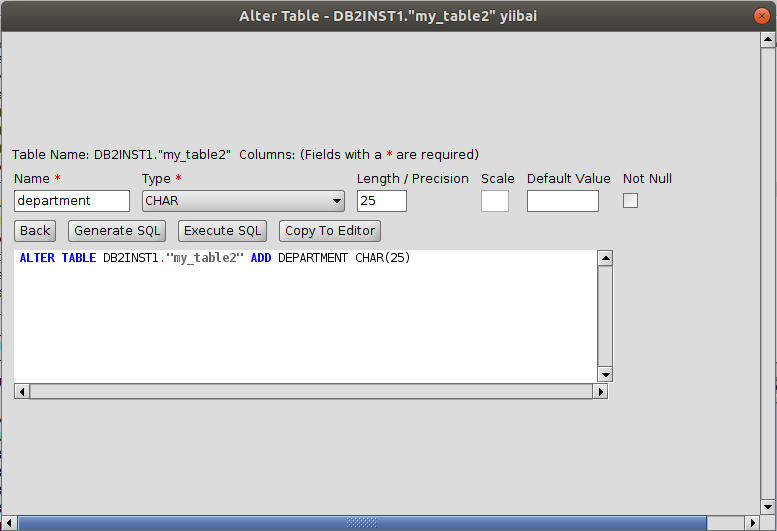Click the window's vertical scrollbar up arrow
The height and width of the screenshot is (531, 777).
767,39
